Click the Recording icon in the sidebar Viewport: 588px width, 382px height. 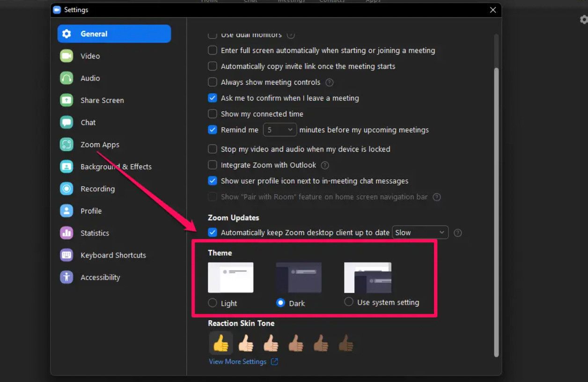point(66,189)
